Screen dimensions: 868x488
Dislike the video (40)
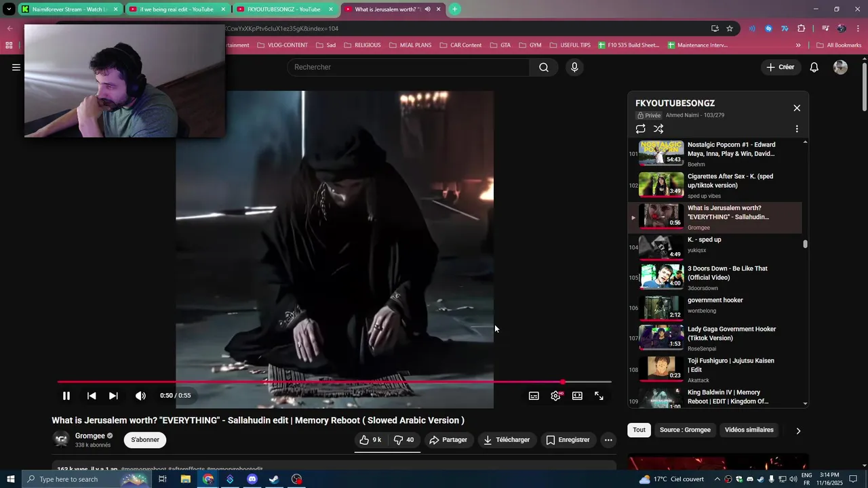pyautogui.click(x=404, y=440)
